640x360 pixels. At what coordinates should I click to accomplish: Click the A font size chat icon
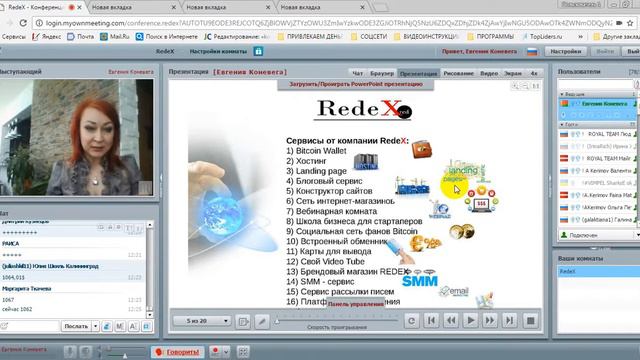coord(133,326)
